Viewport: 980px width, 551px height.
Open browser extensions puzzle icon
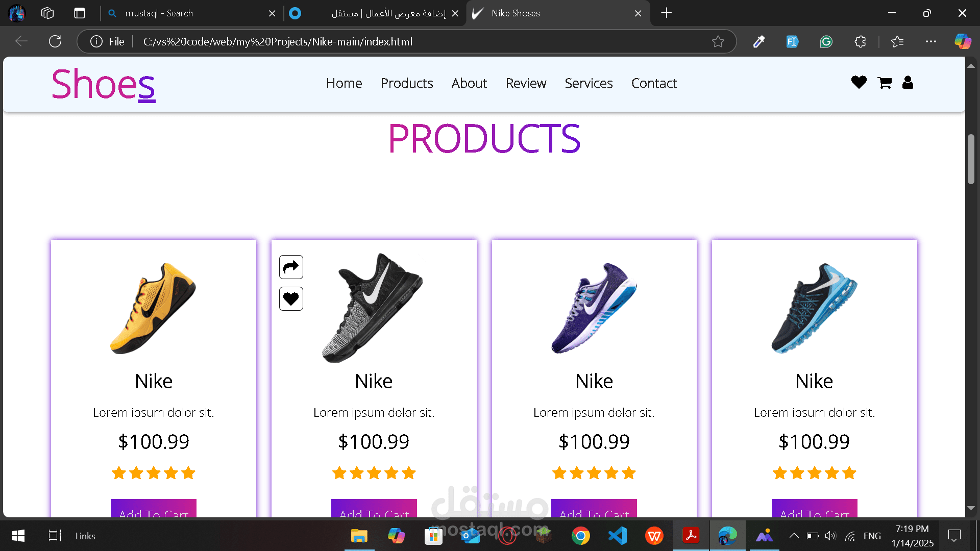click(860, 41)
